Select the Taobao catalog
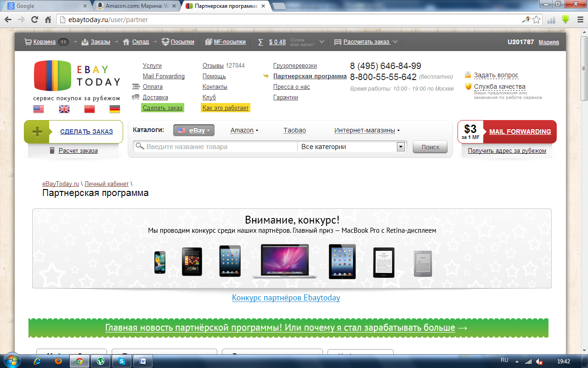588x368 pixels. click(x=294, y=131)
